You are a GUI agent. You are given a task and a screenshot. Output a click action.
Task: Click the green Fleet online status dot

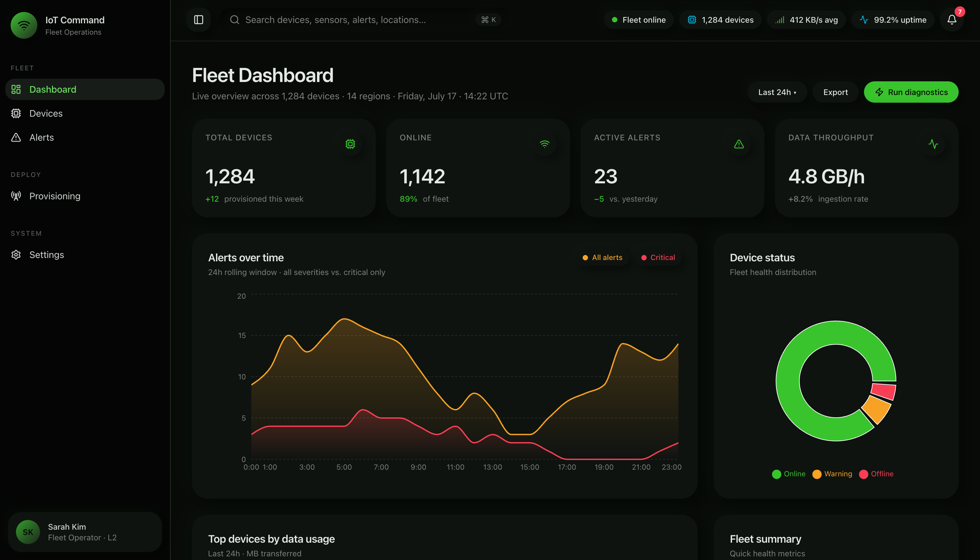pos(615,20)
